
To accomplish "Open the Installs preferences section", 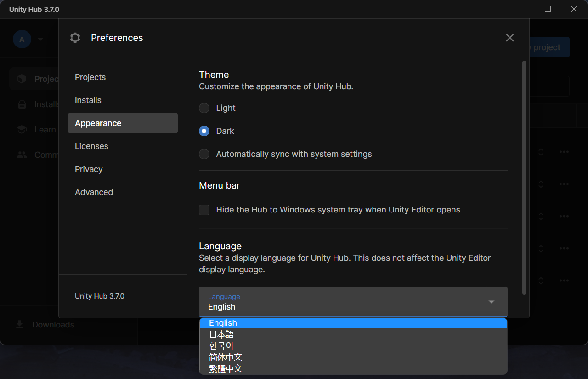I will [123, 100].
